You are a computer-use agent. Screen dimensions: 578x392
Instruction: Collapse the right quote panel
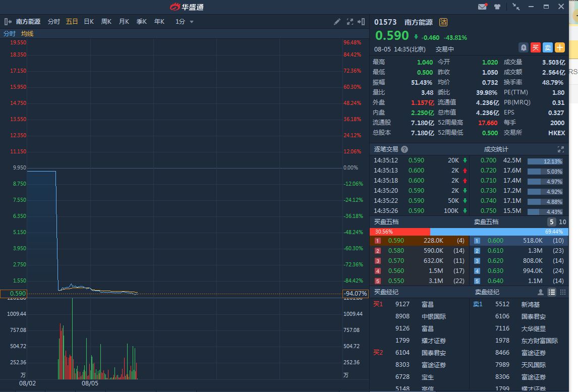[361, 22]
